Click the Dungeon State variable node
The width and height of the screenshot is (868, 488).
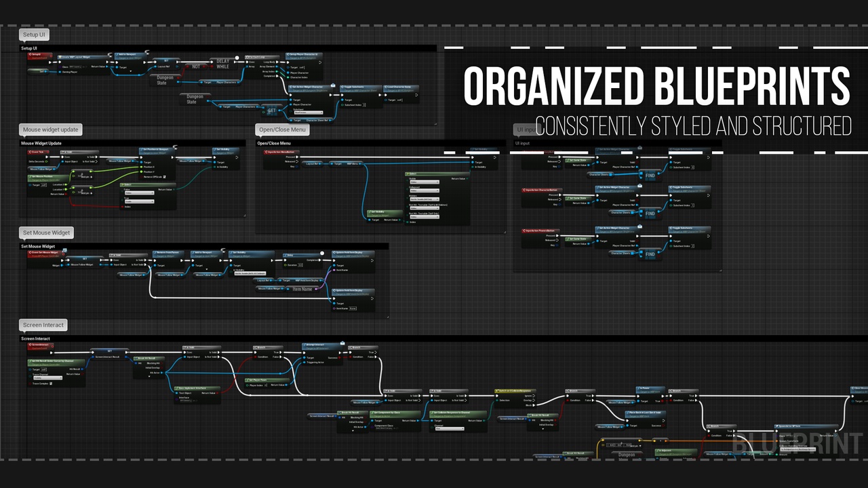165,79
